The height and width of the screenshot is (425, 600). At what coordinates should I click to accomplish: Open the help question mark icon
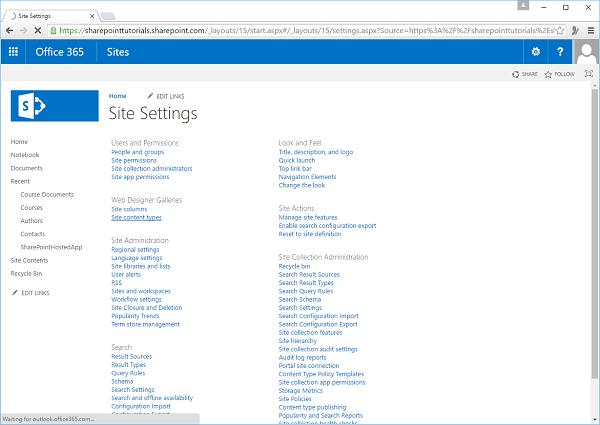(x=560, y=52)
